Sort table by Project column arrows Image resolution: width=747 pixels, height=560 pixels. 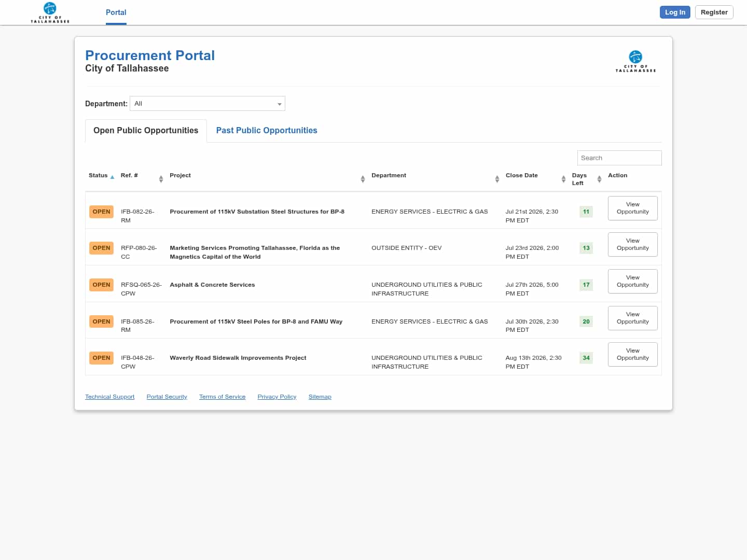363,179
